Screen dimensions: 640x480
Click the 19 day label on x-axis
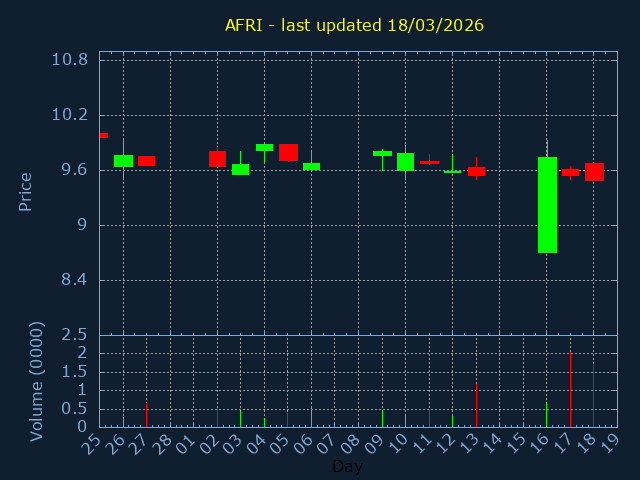coord(607,443)
